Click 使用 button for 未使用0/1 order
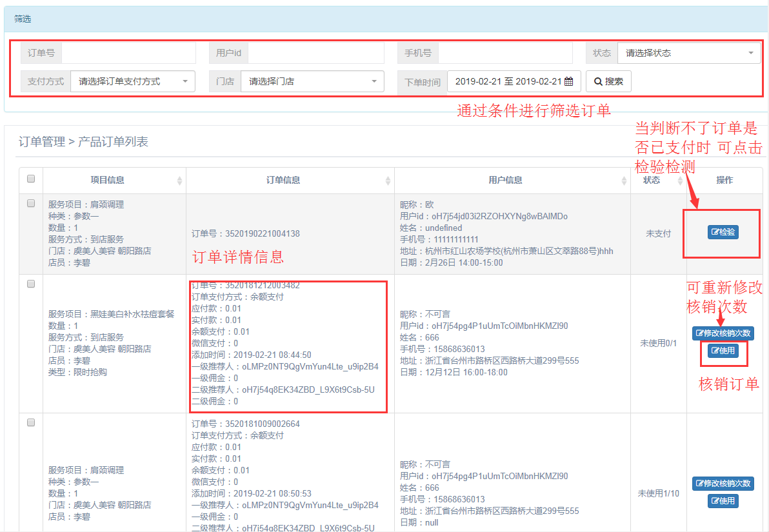769x532 pixels. click(723, 351)
